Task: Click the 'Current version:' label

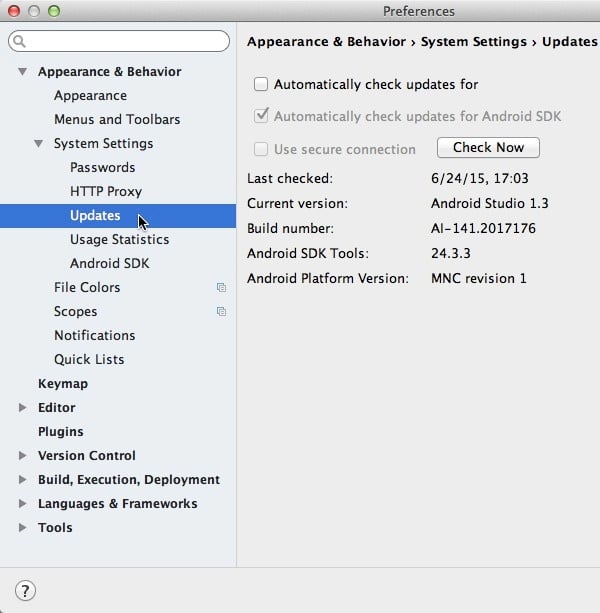Action: 297,203
